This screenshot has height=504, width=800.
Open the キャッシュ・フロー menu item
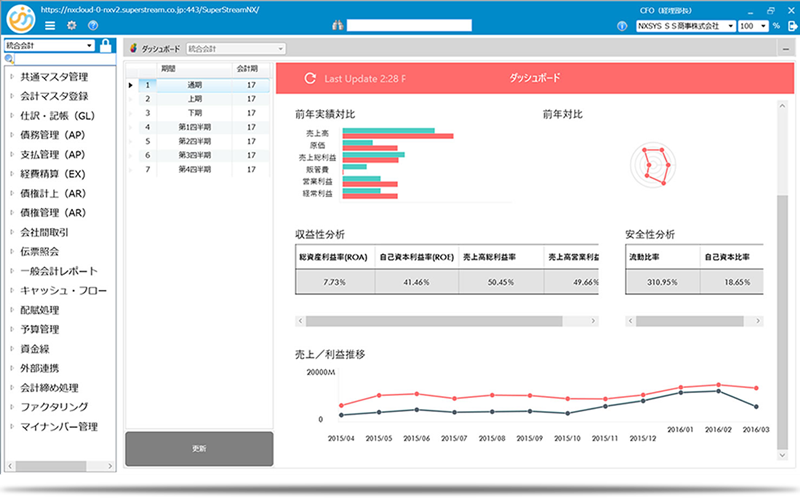tap(62, 291)
